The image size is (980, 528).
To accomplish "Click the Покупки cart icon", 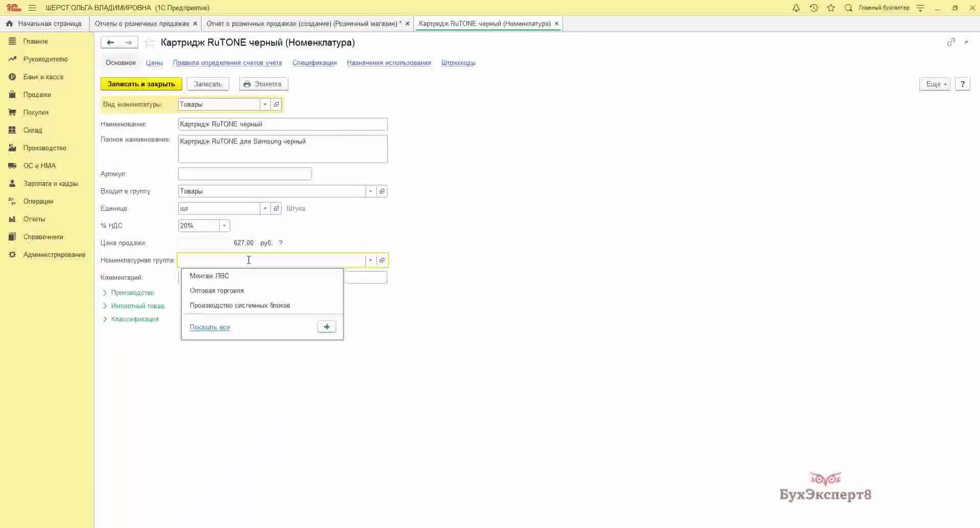I will tap(12, 112).
